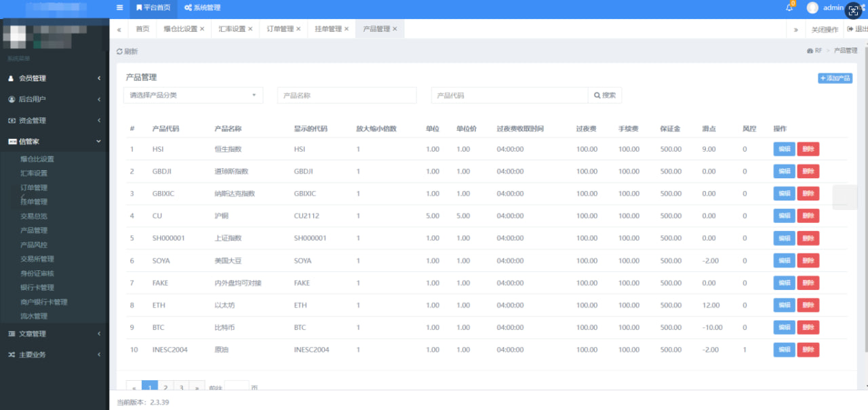The image size is (868, 410).
Task: Click 编辑 button for the HSI row
Action: pos(784,149)
